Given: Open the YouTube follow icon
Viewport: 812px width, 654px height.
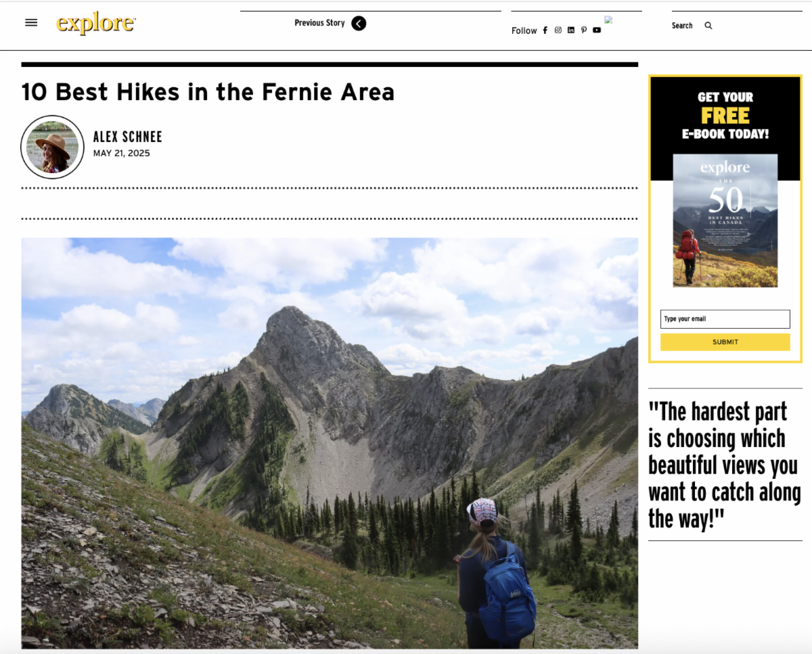Looking at the screenshot, I should click(597, 30).
